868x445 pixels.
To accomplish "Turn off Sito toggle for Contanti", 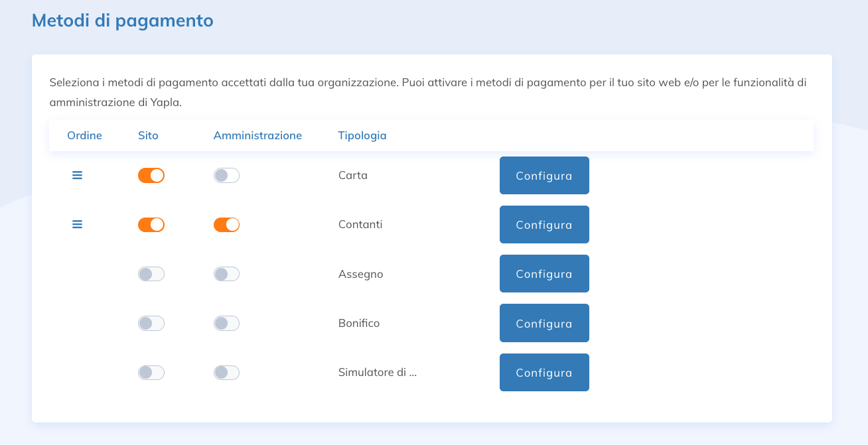I will point(151,225).
